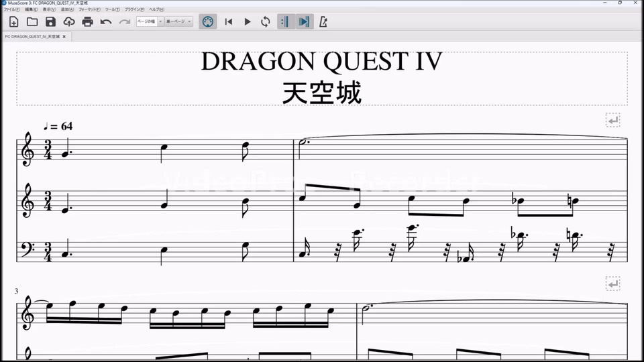
Task: Open the プラグイン menu
Action: pos(135,9)
